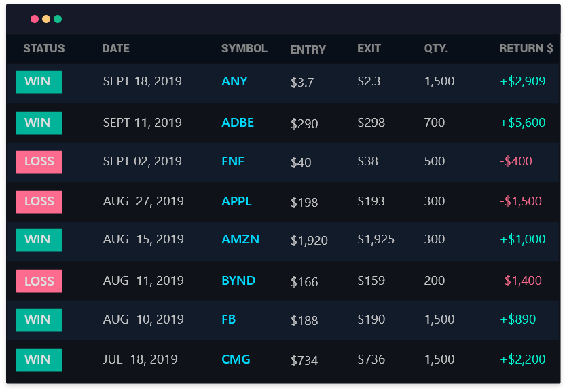The height and width of the screenshot is (392, 567).
Task: Select the SYMBOL column header
Action: (x=244, y=48)
